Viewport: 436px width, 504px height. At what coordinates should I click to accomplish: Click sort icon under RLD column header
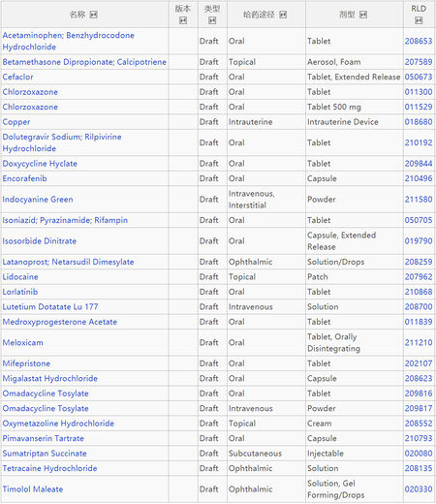pyautogui.click(x=419, y=20)
